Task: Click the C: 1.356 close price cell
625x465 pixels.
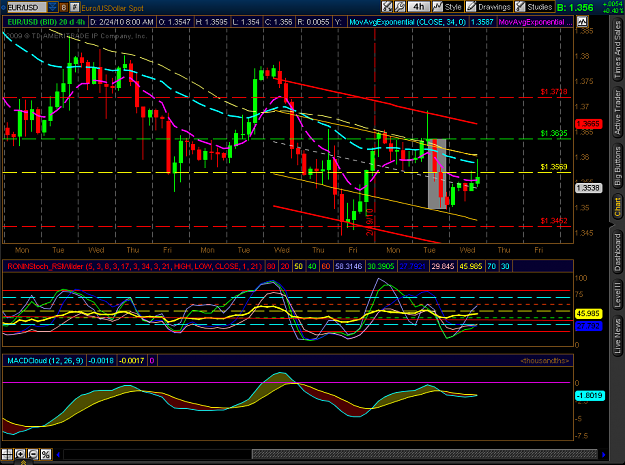Action: tap(277, 22)
